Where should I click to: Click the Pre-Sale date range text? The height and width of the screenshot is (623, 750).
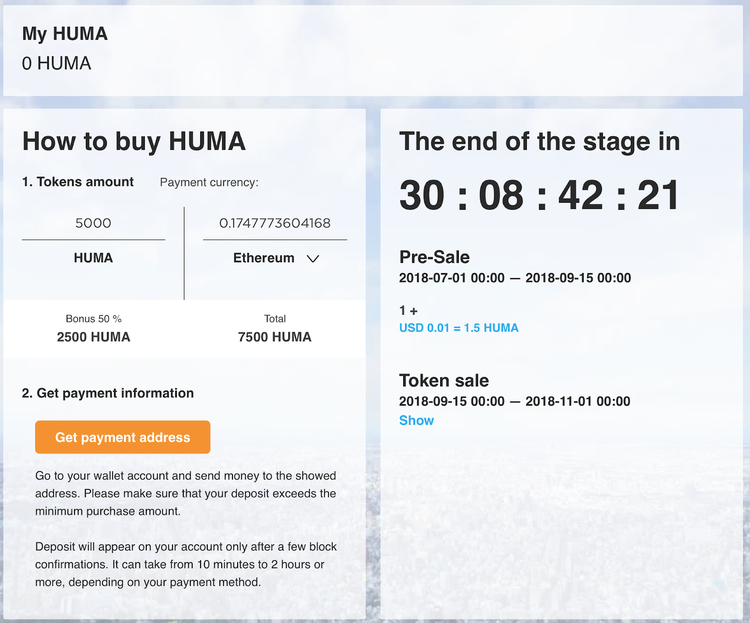514,278
